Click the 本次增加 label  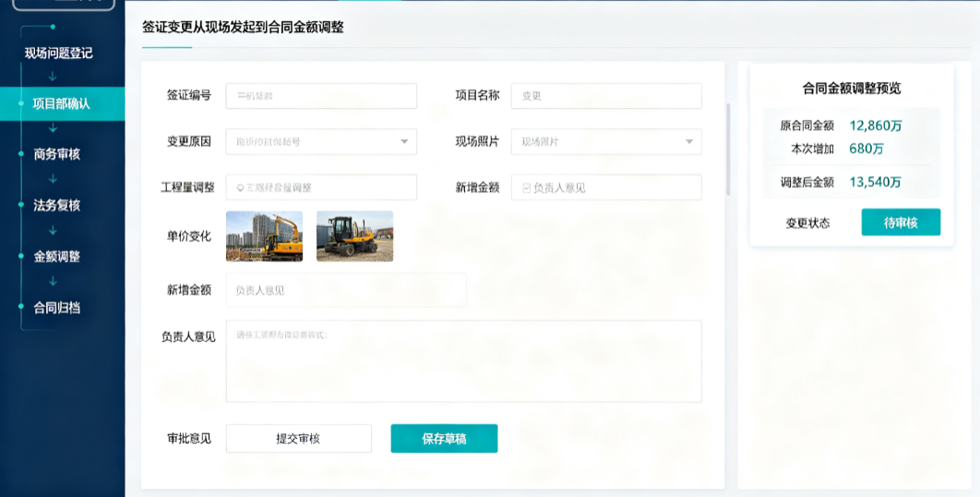(812, 148)
